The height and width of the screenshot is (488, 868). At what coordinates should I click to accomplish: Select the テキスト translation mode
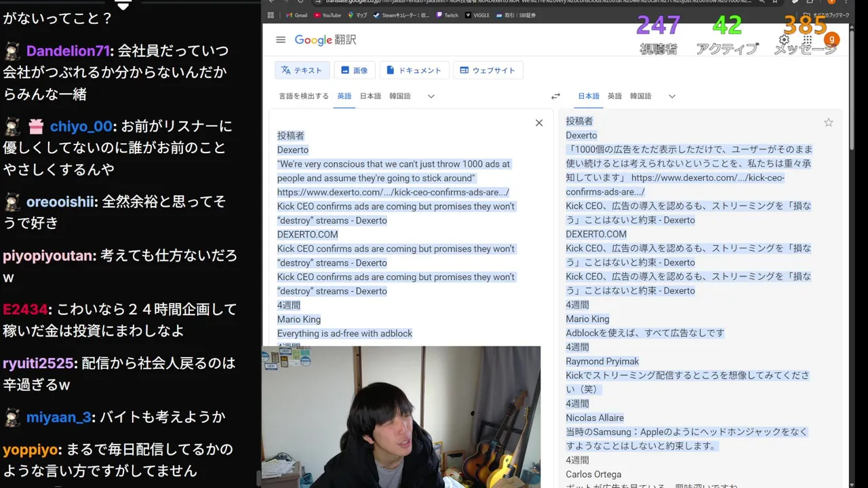pyautogui.click(x=302, y=70)
